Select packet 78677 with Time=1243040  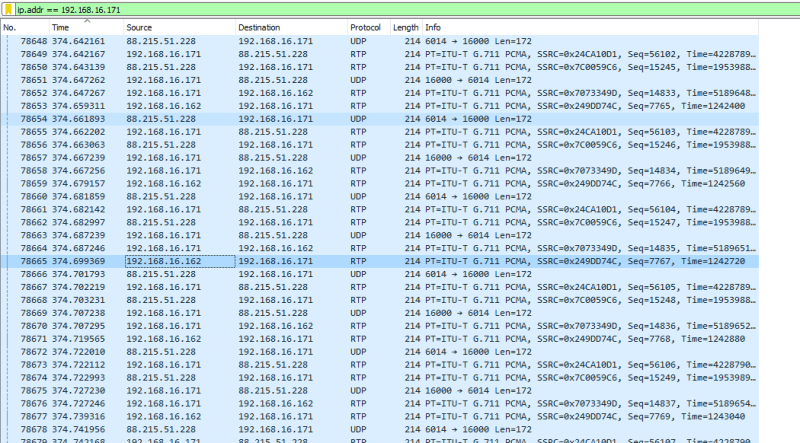click(380, 416)
